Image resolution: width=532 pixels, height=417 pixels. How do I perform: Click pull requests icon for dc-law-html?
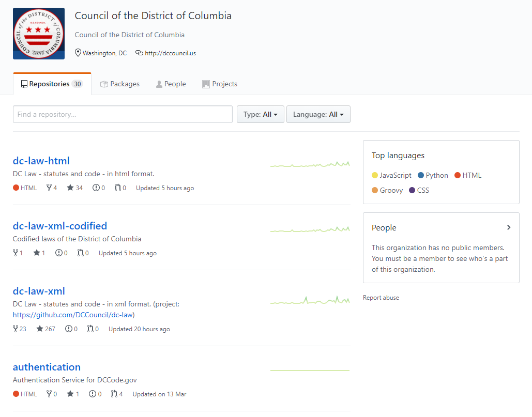click(117, 188)
